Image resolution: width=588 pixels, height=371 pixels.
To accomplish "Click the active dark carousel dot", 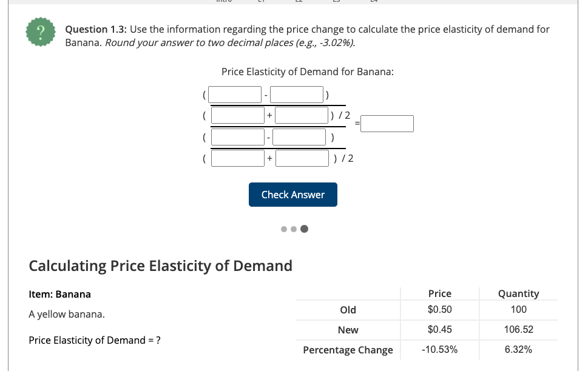I will click(x=304, y=229).
